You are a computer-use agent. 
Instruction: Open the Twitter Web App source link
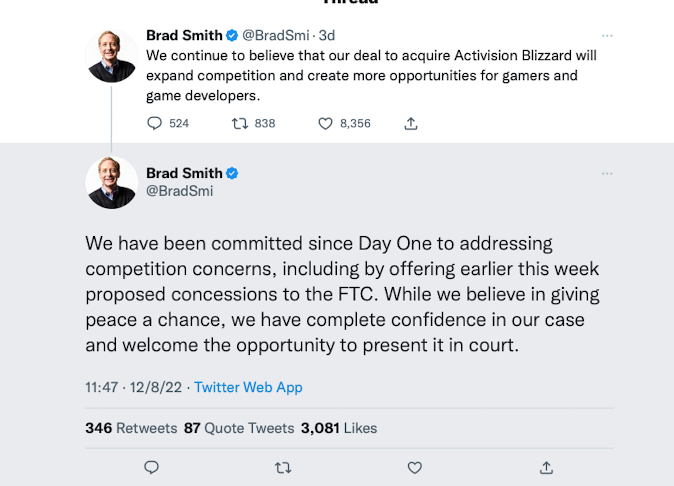point(248,387)
